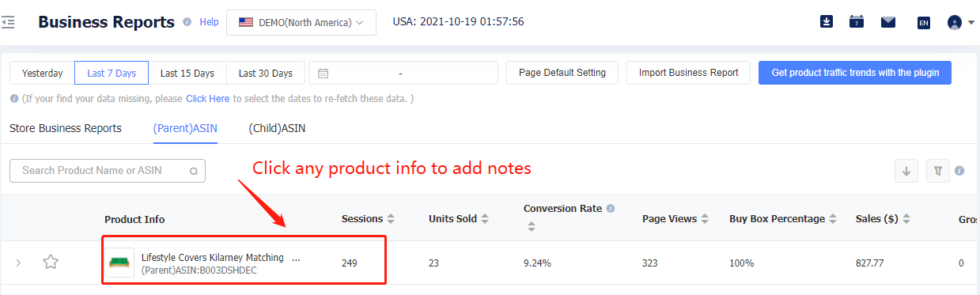Open the download center icon
This screenshot has height=295, width=980.
pyautogui.click(x=827, y=22)
